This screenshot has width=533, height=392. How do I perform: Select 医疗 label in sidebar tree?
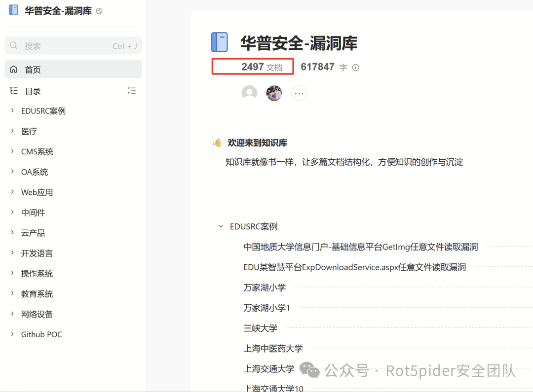pos(29,132)
